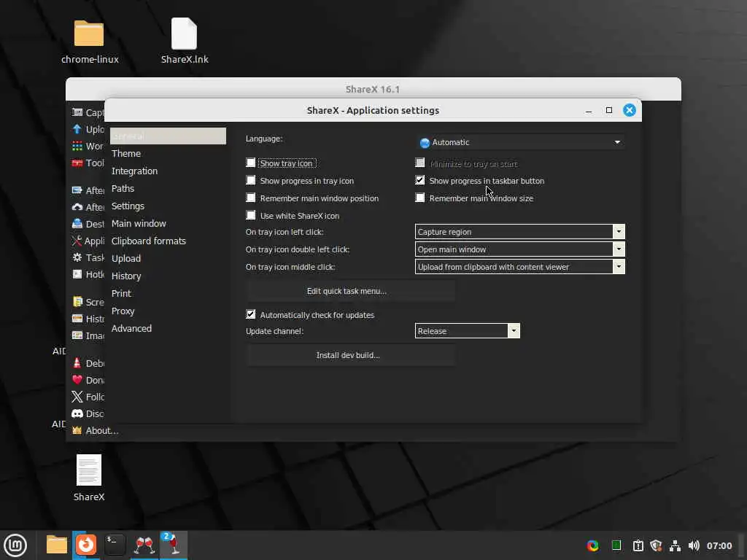Image resolution: width=747 pixels, height=560 pixels.
Task: Click After capture tasks icon in main window
Action: tap(77, 190)
